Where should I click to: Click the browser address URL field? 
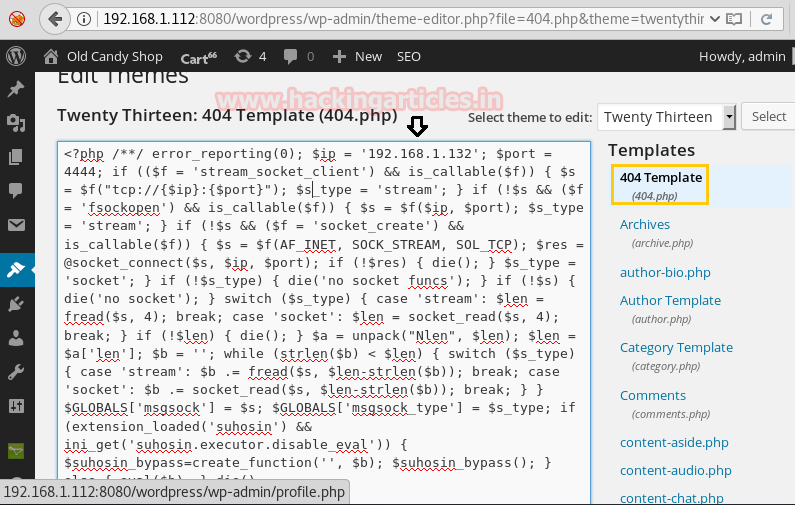coord(403,19)
